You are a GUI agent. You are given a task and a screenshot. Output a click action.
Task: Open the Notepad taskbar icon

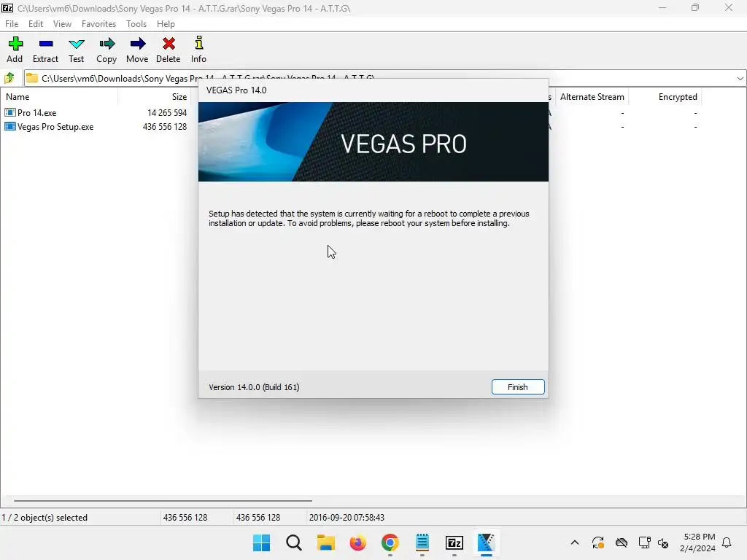tap(422, 542)
